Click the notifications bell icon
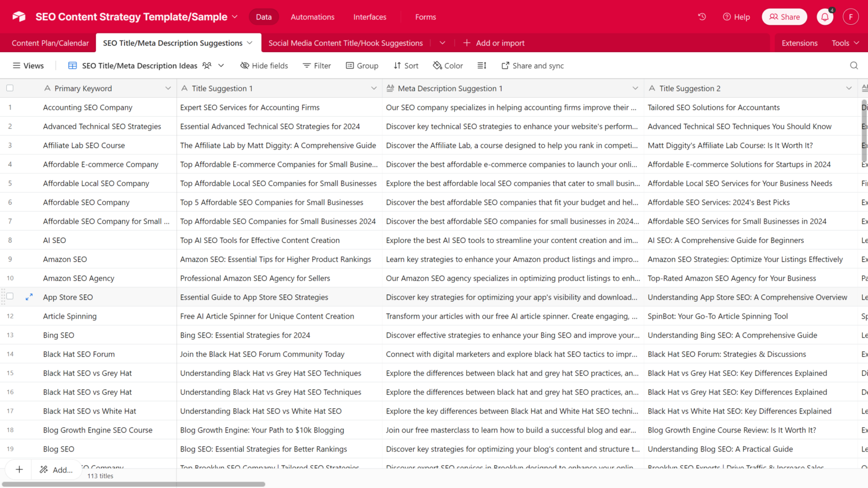868x488 pixels. coord(825,17)
